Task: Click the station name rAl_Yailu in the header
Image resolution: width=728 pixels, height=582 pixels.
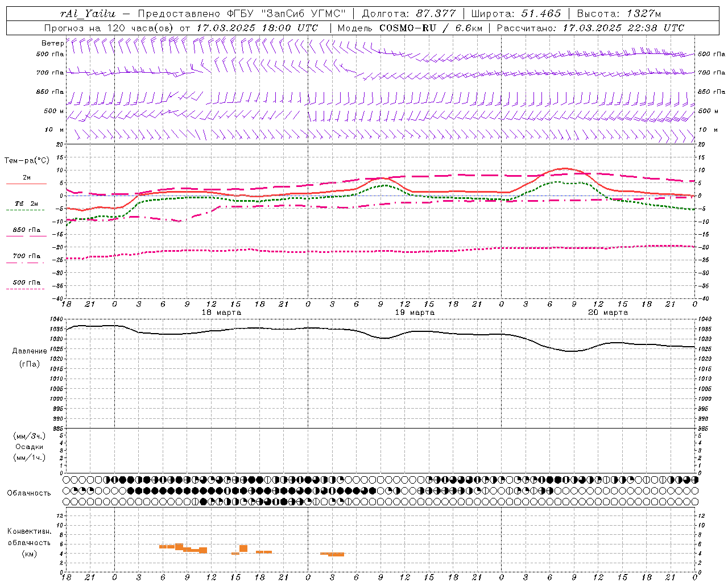Action: pyautogui.click(x=88, y=14)
